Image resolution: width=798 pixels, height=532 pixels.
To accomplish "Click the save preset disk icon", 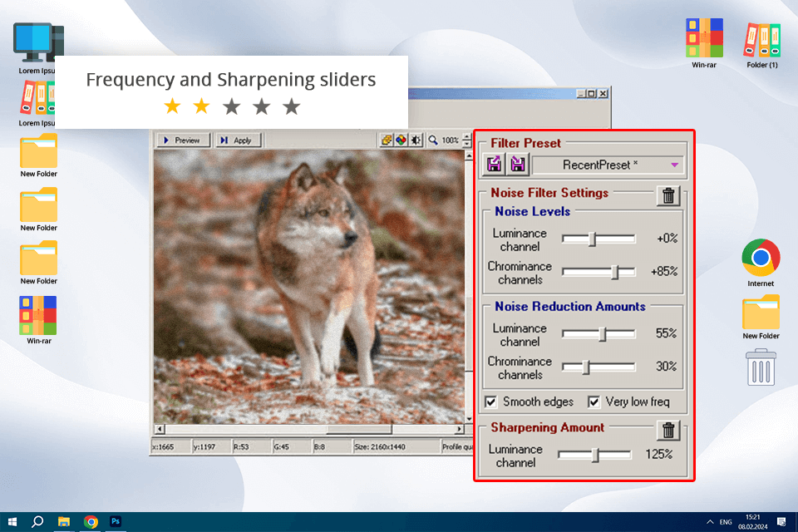I will coord(518,165).
